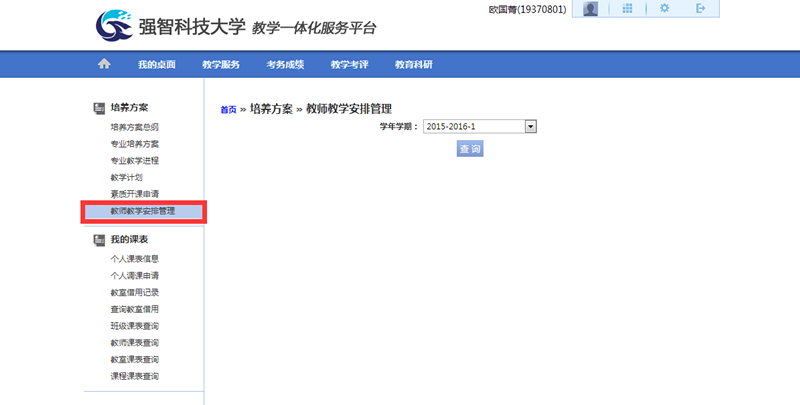Expand the 学年学期 semester dropdown arrow

531,126
